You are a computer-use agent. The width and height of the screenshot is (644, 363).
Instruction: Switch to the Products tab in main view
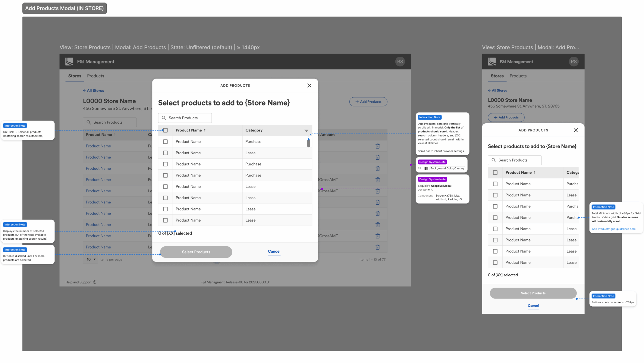pos(95,76)
